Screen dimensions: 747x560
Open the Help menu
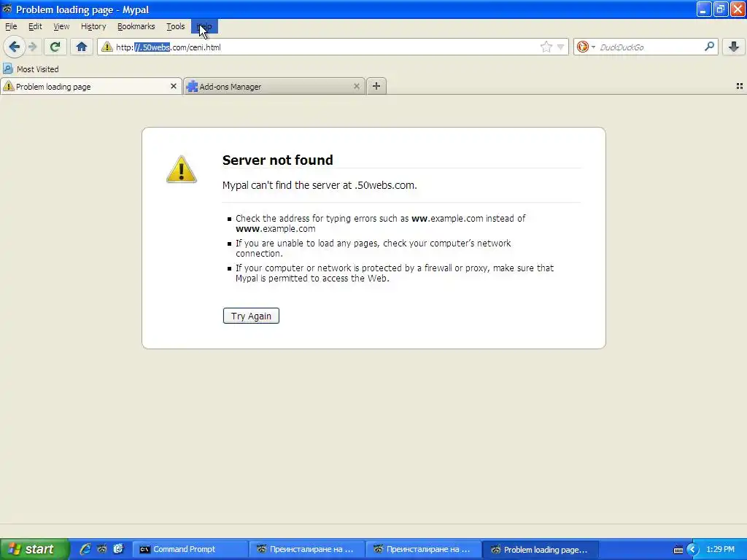pos(204,27)
